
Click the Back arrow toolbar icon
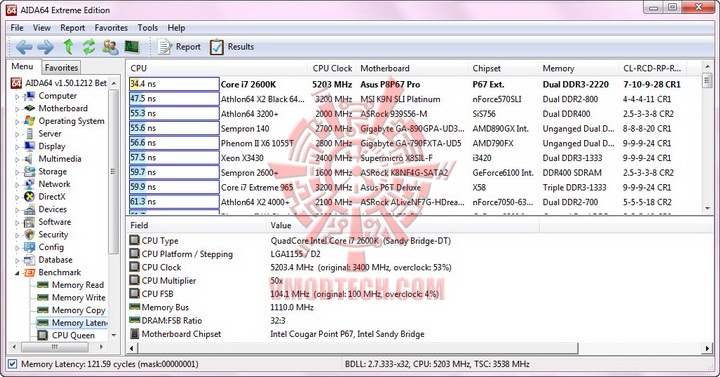click(24, 47)
